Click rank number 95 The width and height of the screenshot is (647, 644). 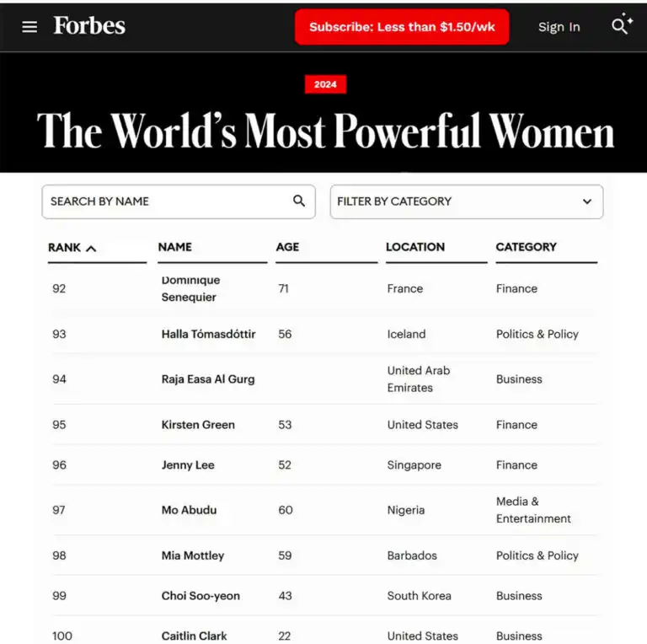click(x=59, y=424)
